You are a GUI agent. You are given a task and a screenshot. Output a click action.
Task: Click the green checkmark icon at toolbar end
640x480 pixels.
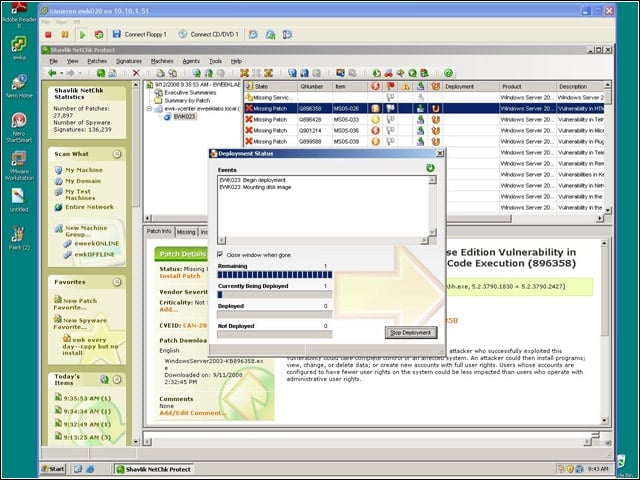coord(448,73)
